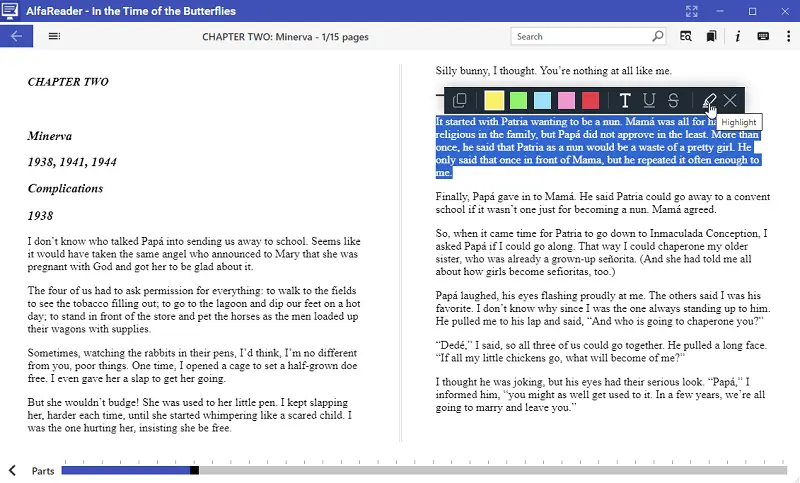The image size is (800, 483).
Task: Open the find-in-book search panel icon
Action: (686, 36)
